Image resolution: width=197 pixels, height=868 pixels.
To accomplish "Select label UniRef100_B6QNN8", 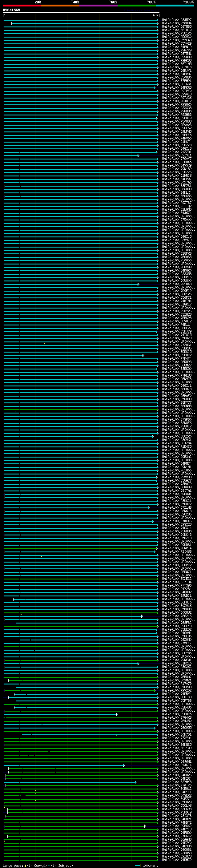I will tap(177, 406).
